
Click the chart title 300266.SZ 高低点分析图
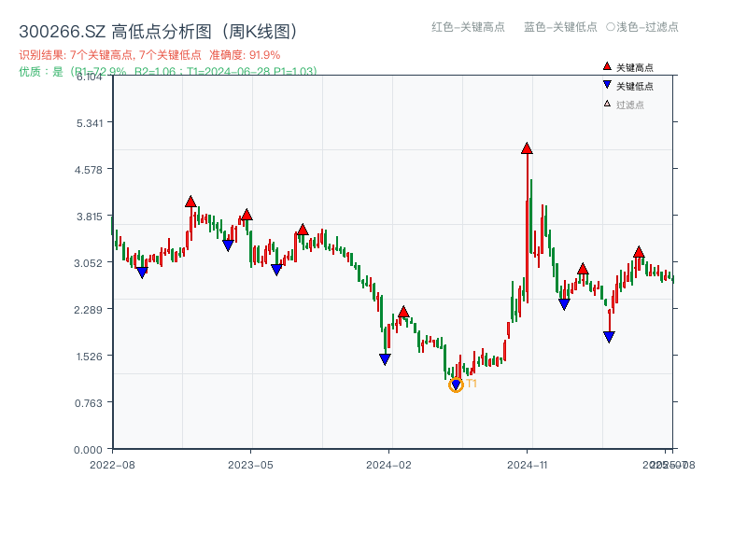tap(158, 32)
